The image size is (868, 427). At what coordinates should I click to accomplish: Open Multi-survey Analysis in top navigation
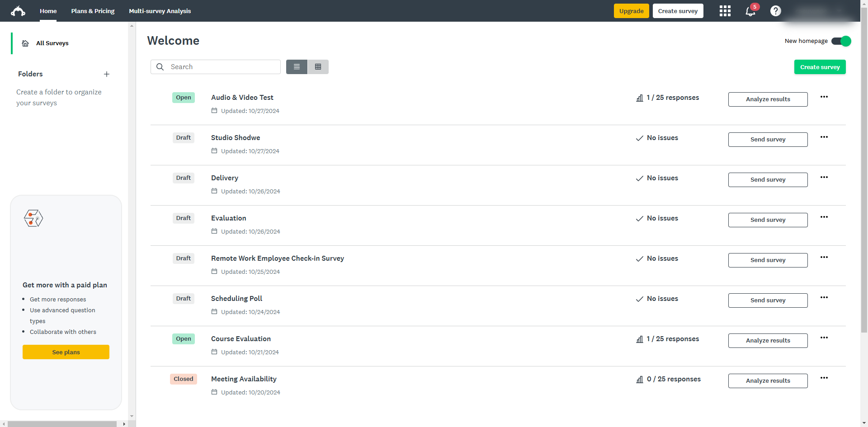pyautogui.click(x=160, y=11)
